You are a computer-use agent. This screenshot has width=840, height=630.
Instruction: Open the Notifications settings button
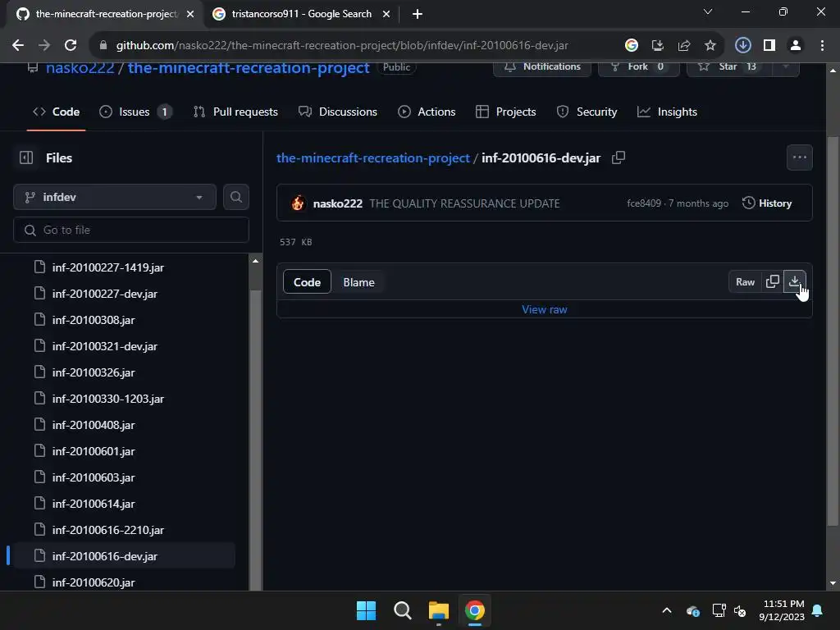pos(542,67)
